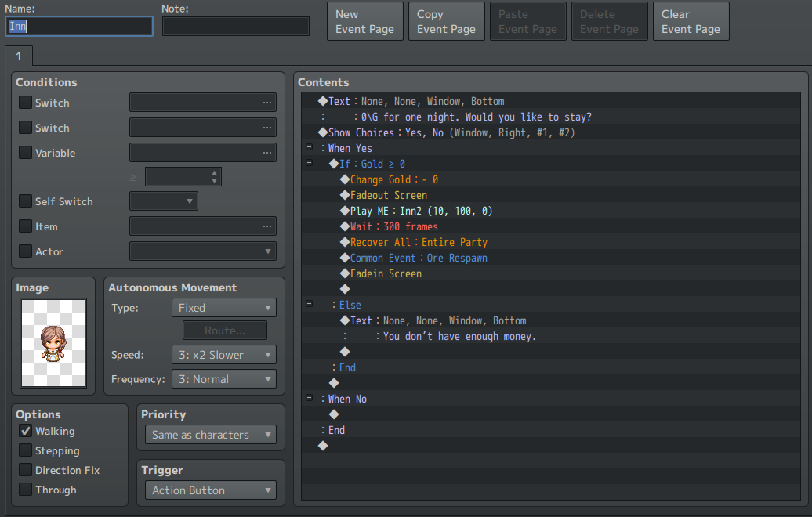Click the disabled Paste Event Page button
Image resolution: width=812 pixels, height=517 pixels.
(527, 21)
